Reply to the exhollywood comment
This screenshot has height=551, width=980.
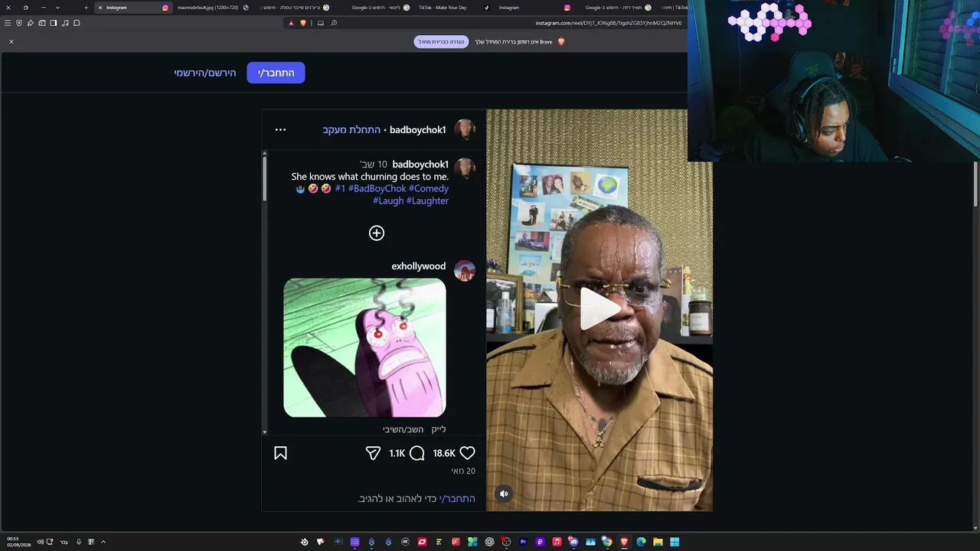click(403, 429)
